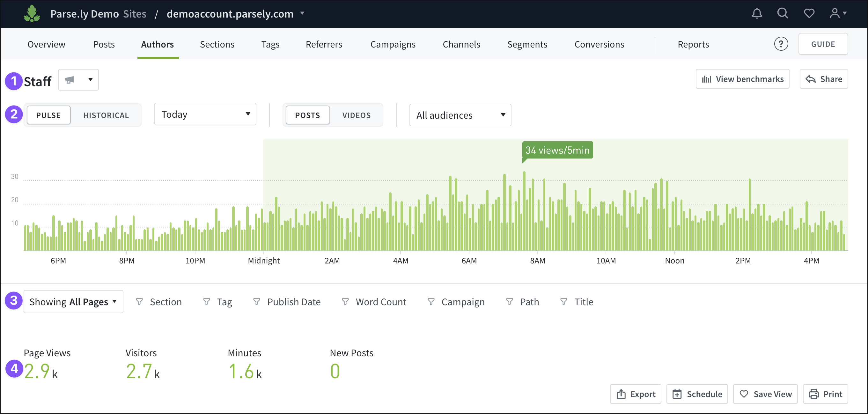Open saved views heart icon in header

(x=809, y=13)
